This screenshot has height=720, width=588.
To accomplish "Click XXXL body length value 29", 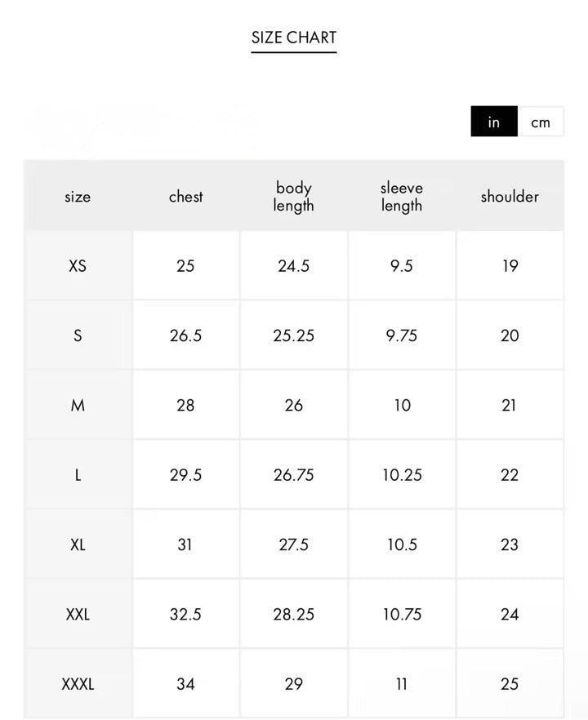I will click(293, 684).
